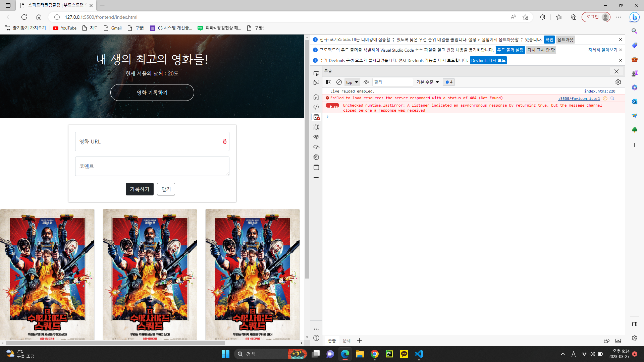Viewport: 644px width, 362px height.
Task: Focus the 코멘트 textarea
Action: click(152, 166)
